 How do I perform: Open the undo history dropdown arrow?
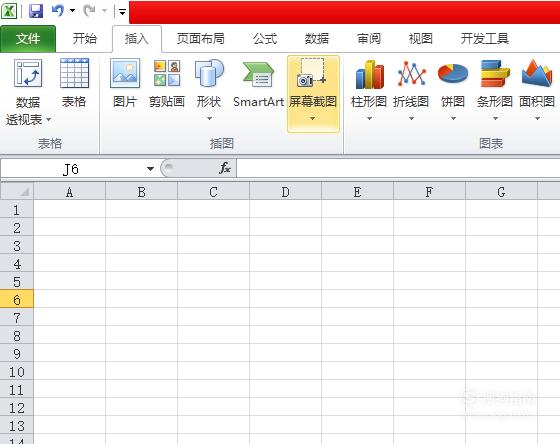pos(72,11)
